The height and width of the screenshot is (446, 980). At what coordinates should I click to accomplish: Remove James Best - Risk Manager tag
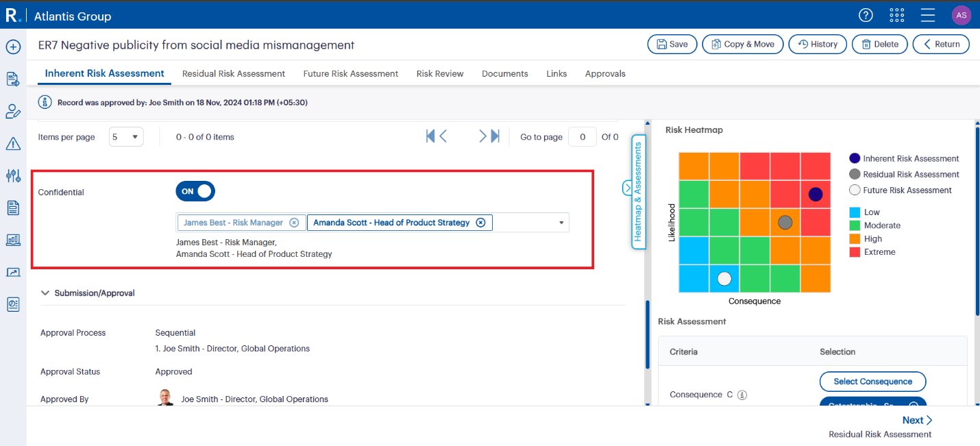point(294,223)
